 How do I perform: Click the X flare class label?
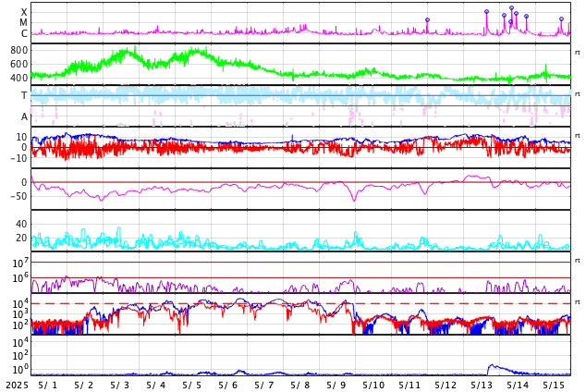(x=24, y=12)
